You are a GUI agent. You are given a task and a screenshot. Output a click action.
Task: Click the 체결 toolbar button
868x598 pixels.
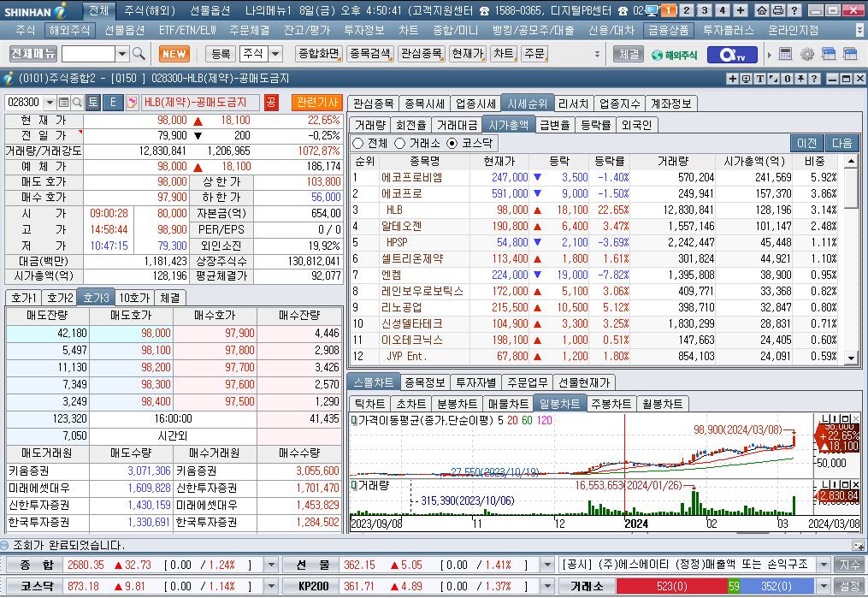pyautogui.click(x=629, y=54)
